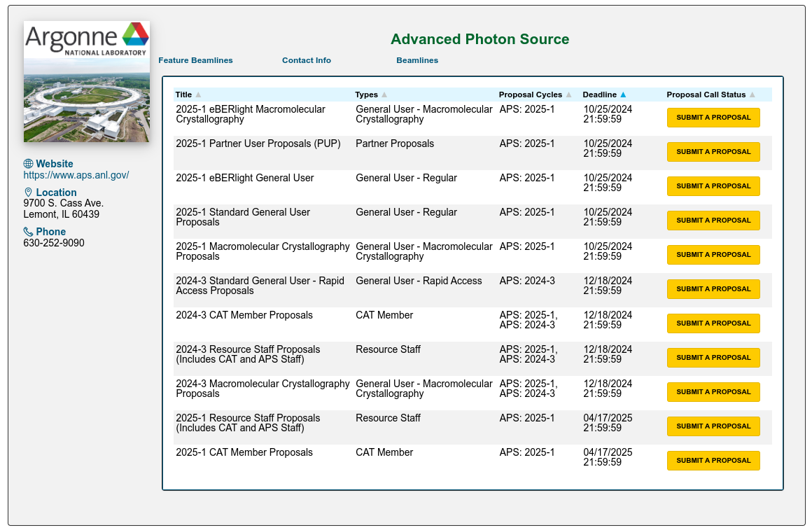The height and width of the screenshot is (530, 812).
Task: Open the Feature Beamlines tab
Action: pyautogui.click(x=195, y=60)
